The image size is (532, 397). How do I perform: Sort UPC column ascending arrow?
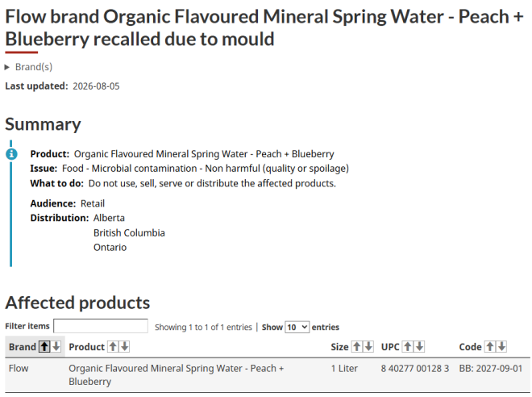pyautogui.click(x=408, y=347)
